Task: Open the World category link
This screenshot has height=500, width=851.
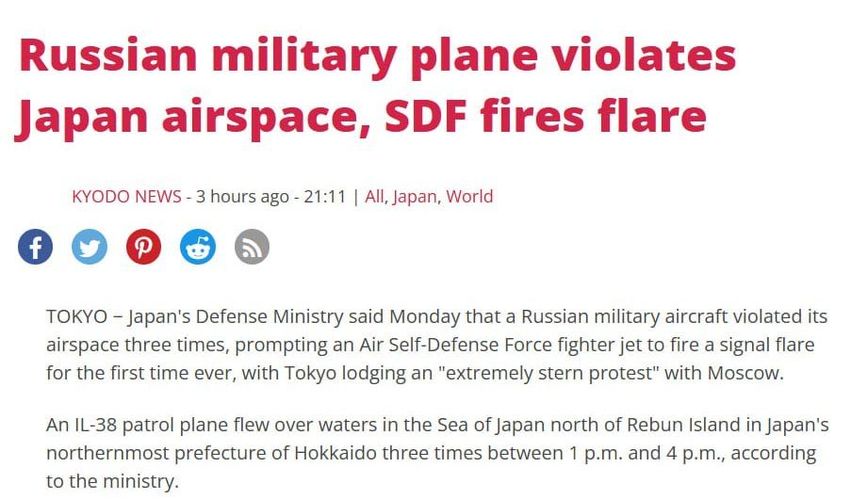Action: [x=469, y=196]
